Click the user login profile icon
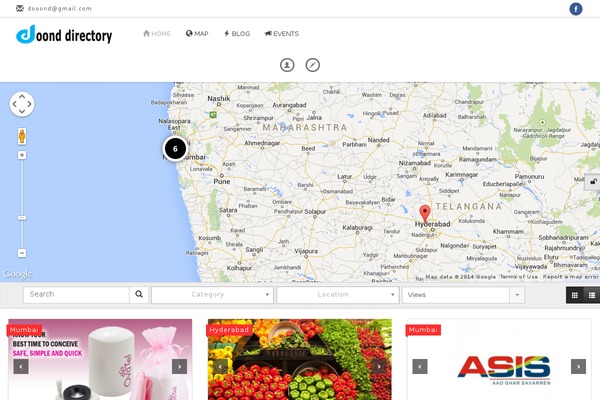The height and width of the screenshot is (400, 600). [287, 65]
